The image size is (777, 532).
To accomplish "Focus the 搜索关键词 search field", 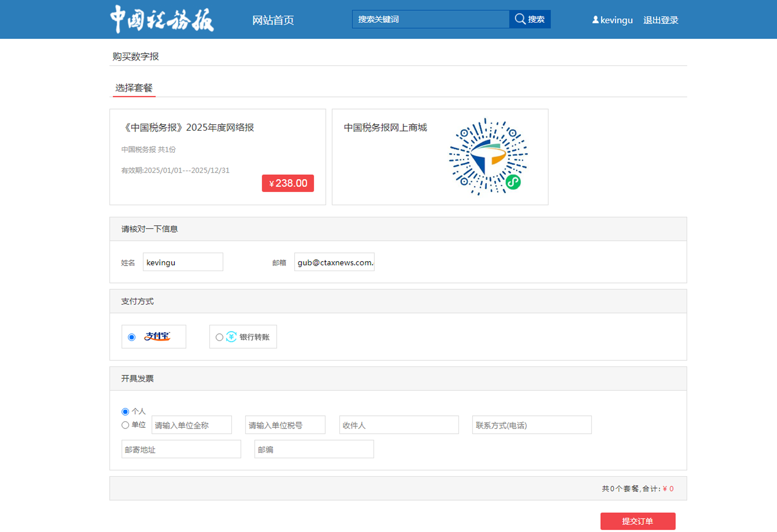I will [431, 19].
